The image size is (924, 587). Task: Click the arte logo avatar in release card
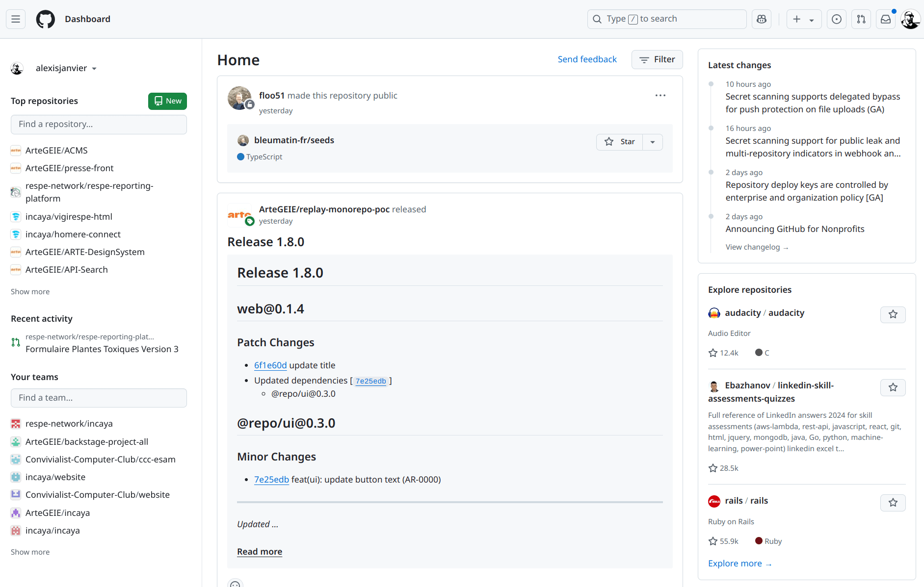239,215
